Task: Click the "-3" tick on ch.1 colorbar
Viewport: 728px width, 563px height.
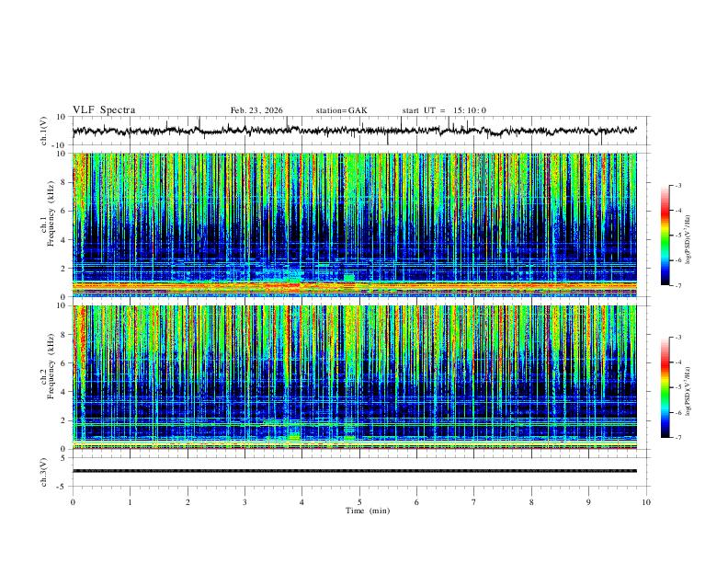Action: [x=677, y=186]
